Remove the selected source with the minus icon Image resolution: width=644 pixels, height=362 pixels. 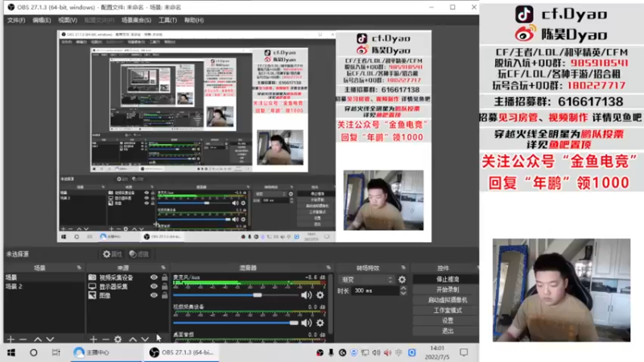coord(105,339)
